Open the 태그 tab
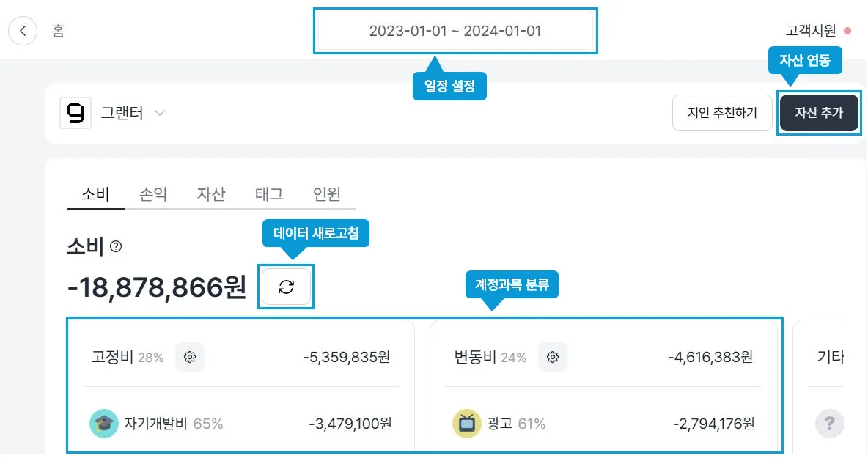This screenshot has width=868, height=461. tap(269, 194)
